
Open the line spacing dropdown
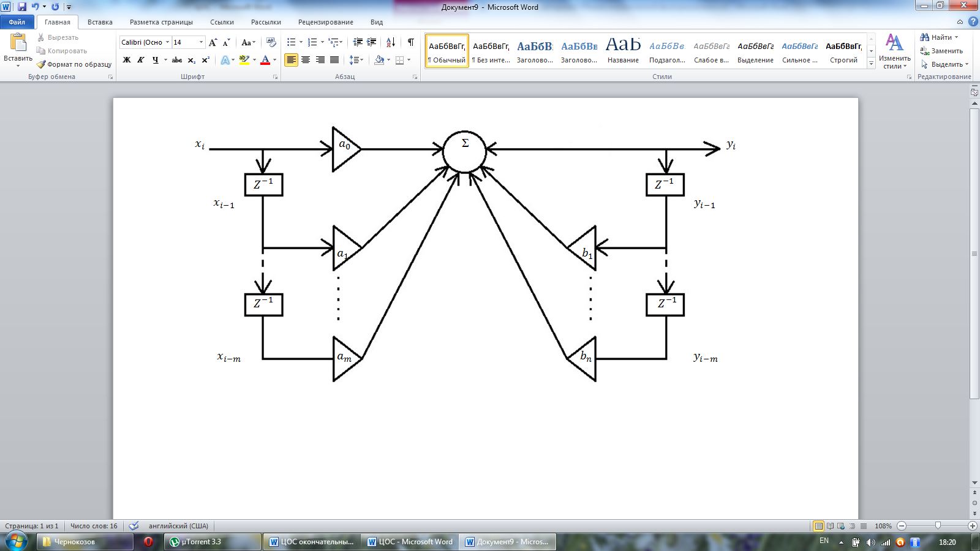tap(356, 60)
